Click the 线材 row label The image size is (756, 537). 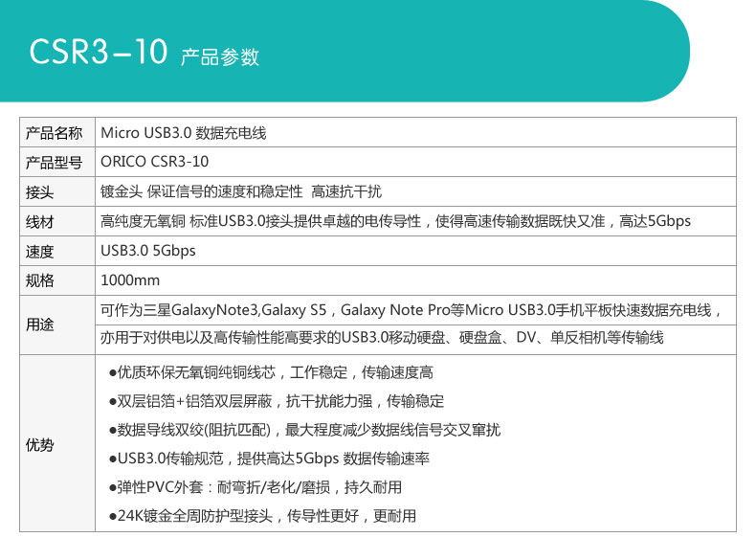tap(39, 222)
